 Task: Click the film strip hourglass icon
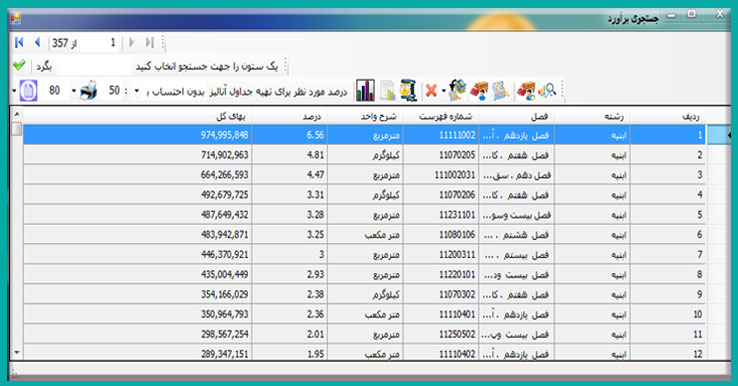pyautogui.click(x=409, y=90)
